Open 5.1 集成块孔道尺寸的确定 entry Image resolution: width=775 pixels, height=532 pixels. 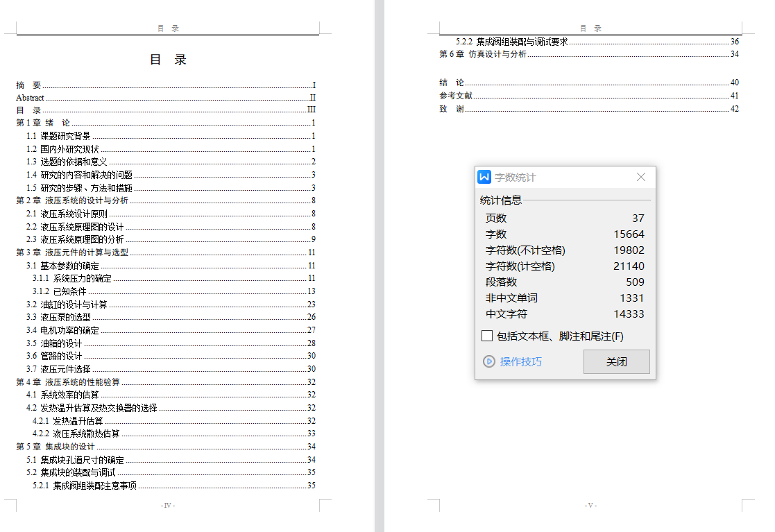tap(171, 460)
